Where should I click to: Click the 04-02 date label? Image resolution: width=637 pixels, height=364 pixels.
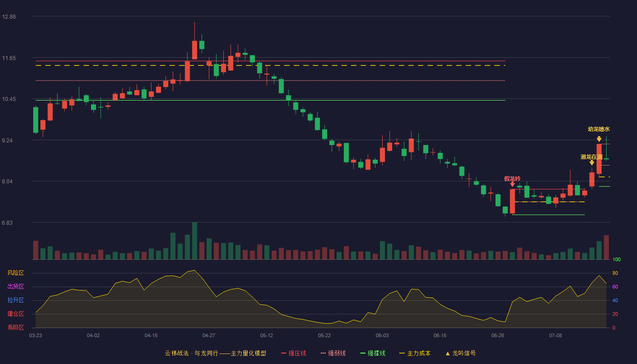point(93,335)
